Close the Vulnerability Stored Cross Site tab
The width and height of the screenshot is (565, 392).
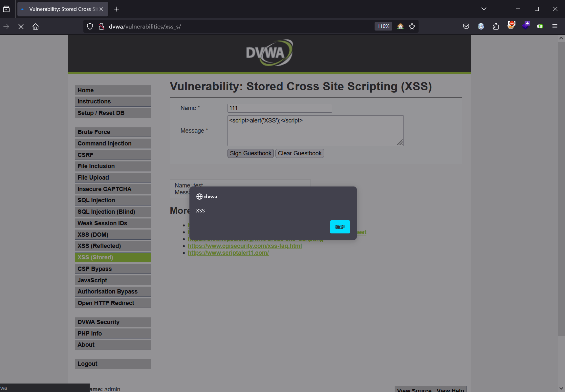pyautogui.click(x=101, y=9)
